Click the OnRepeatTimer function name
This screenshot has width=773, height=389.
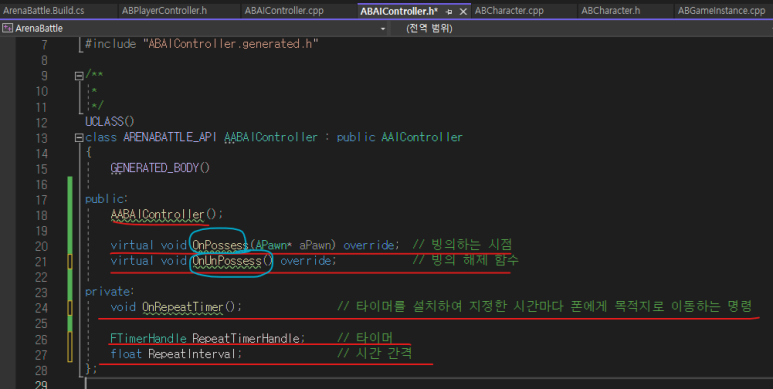click(x=183, y=307)
